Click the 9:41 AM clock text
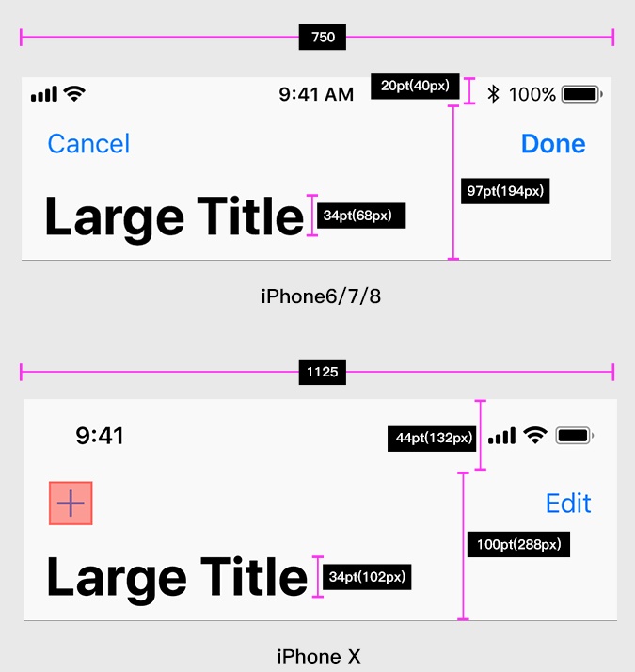Viewport: 635px width, 672px height. click(316, 94)
